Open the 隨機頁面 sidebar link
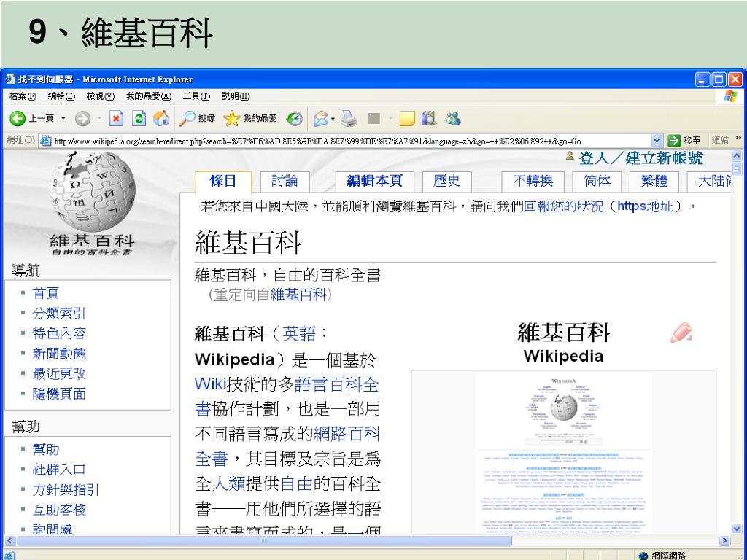Image resolution: width=747 pixels, height=560 pixels. click(59, 394)
